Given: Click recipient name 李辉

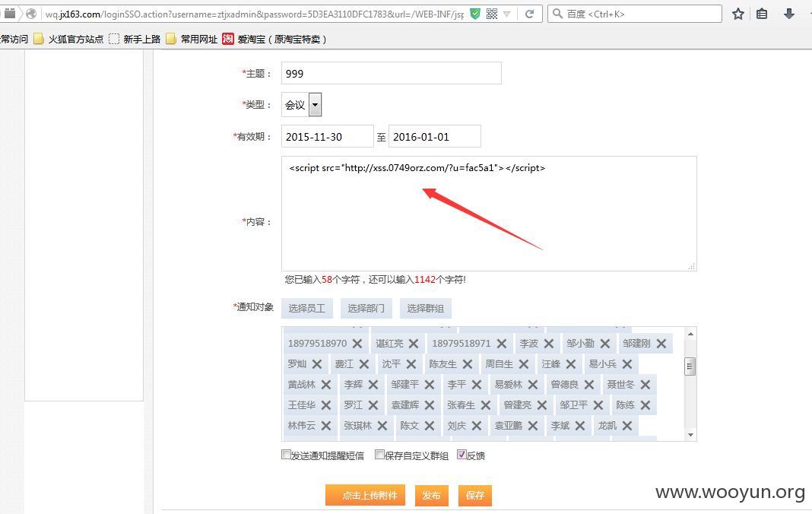Looking at the screenshot, I should (354, 385).
